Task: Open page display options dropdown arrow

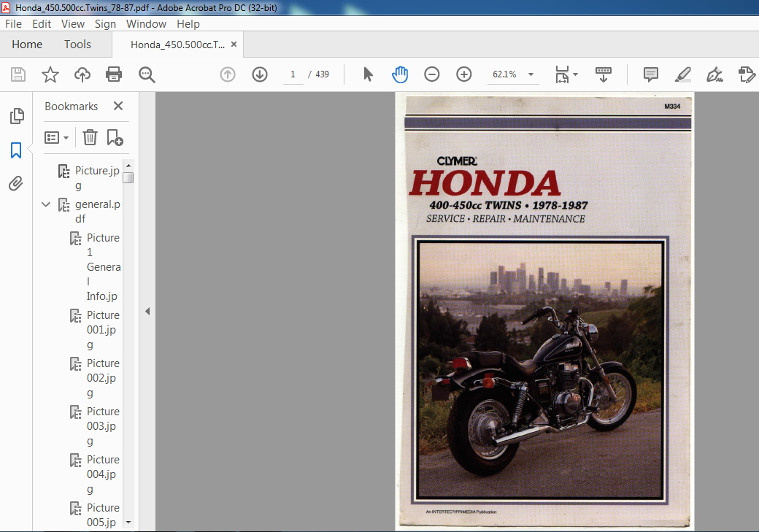Action: click(576, 74)
